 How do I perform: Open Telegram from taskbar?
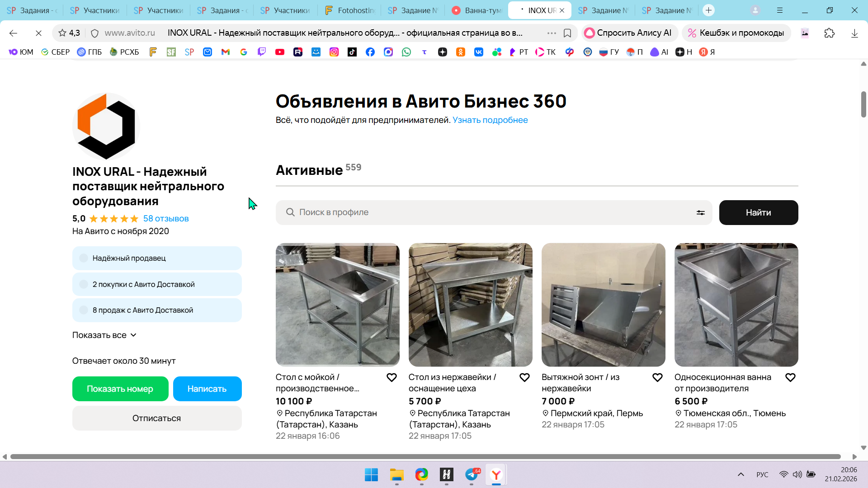tap(472, 474)
